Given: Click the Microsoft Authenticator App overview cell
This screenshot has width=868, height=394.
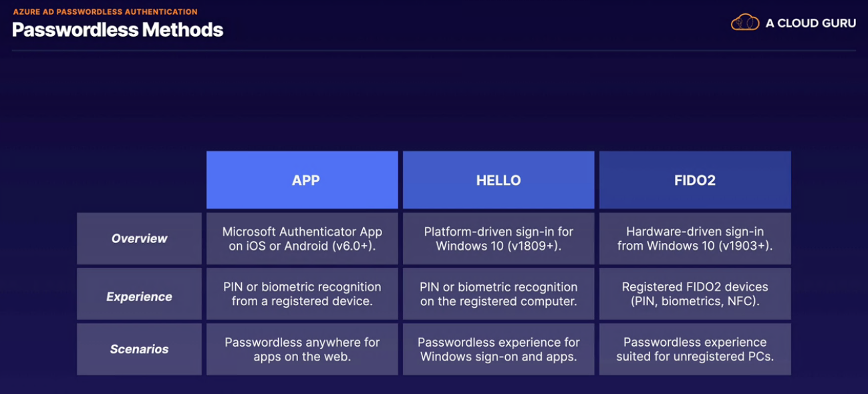Looking at the screenshot, I should (302, 238).
